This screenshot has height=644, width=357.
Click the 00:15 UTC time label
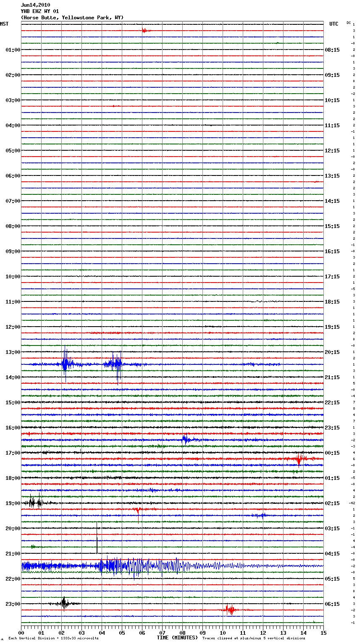click(332, 453)
